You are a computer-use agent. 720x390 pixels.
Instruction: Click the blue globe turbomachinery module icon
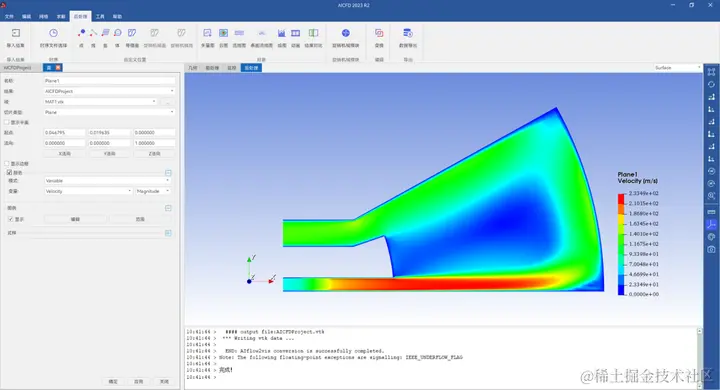pyautogui.click(x=346, y=33)
